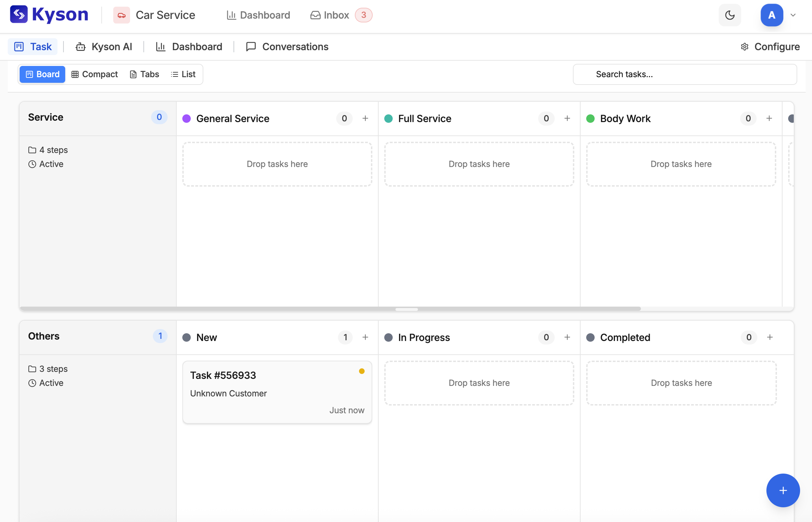Toggle dark mode with the moon icon
Image resolution: width=812 pixels, height=522 pixels.
730,15
